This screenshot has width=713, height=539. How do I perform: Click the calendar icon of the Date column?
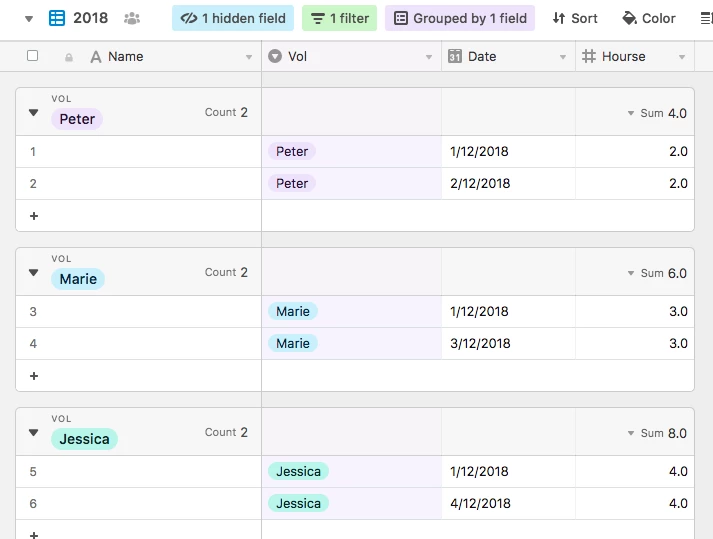click(455, 56)
